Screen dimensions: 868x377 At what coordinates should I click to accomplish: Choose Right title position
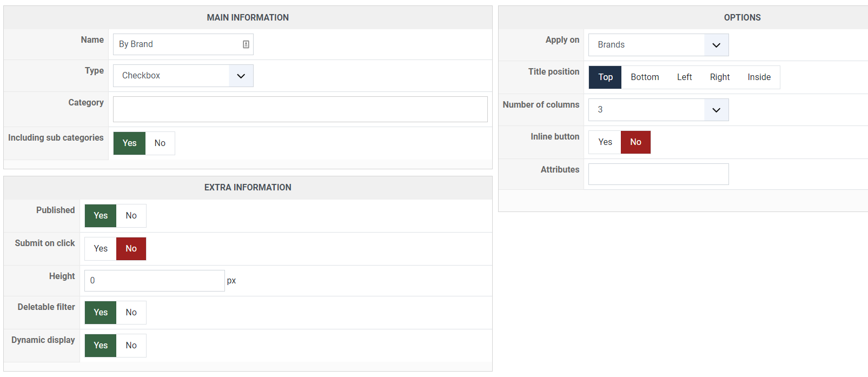[x=719, y=77]
